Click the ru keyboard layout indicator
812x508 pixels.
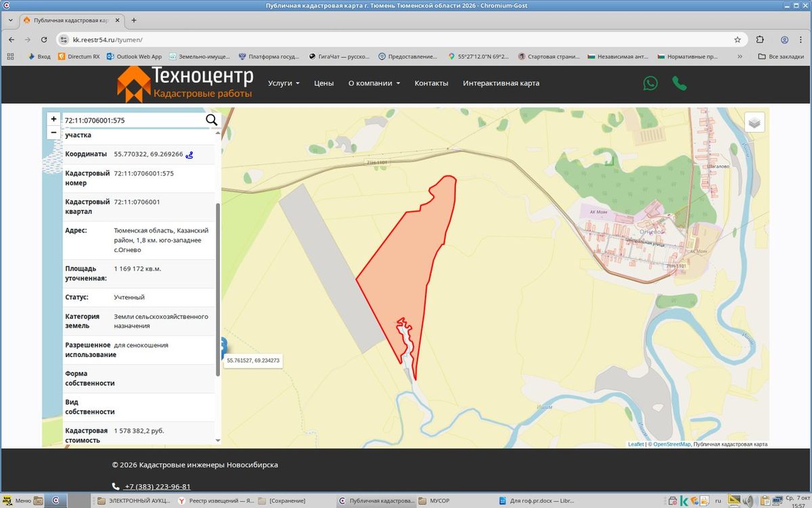click(x=719, y=501)
